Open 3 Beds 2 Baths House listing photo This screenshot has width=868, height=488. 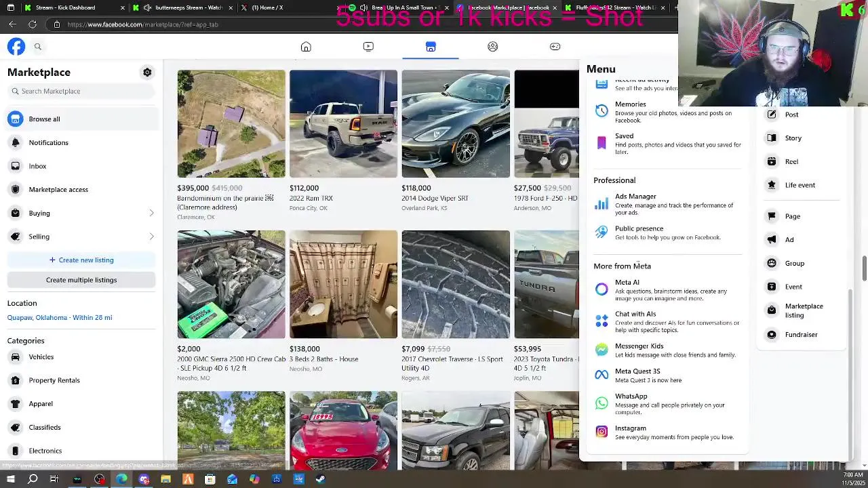tap(343, 284)
